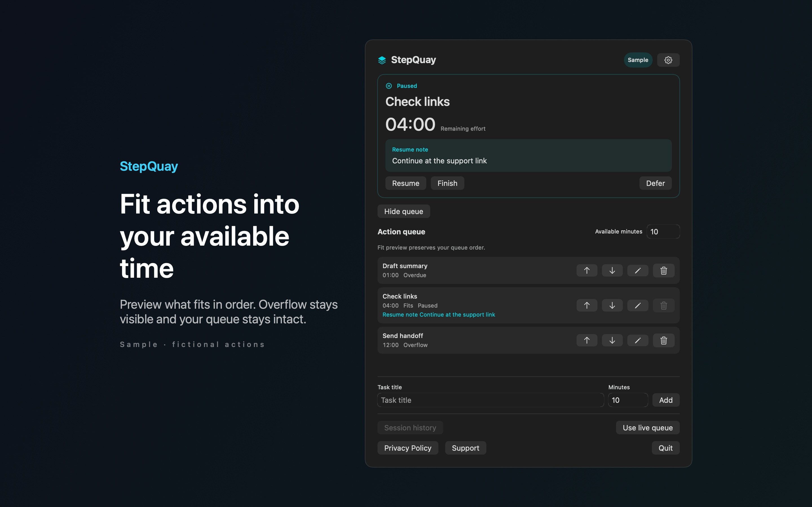812x507 pixels.
Task: Move Check links down in queue
Action: click(x=612, y=306)
